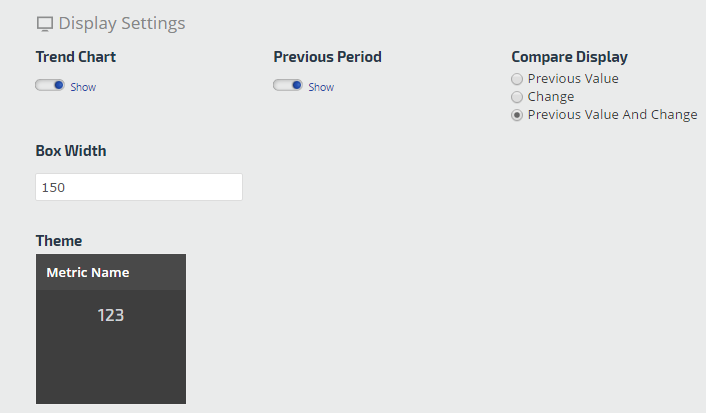706x413 pixels.
Task: Click the Display Settings heading text
Action: pos(122,23)
